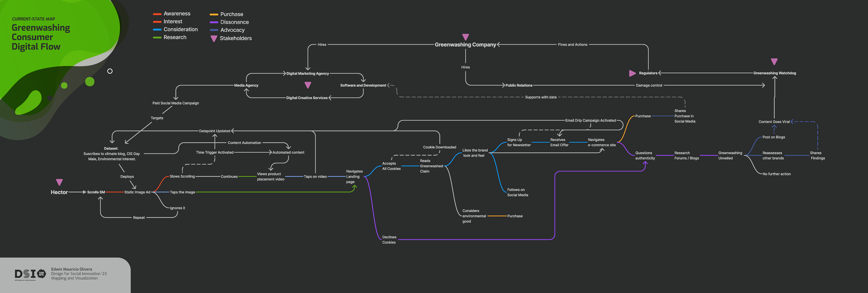Click the red Awareness legend swatch
Image resolution: width=868 pixels, height=293 pixels.
tap(157, 14)
